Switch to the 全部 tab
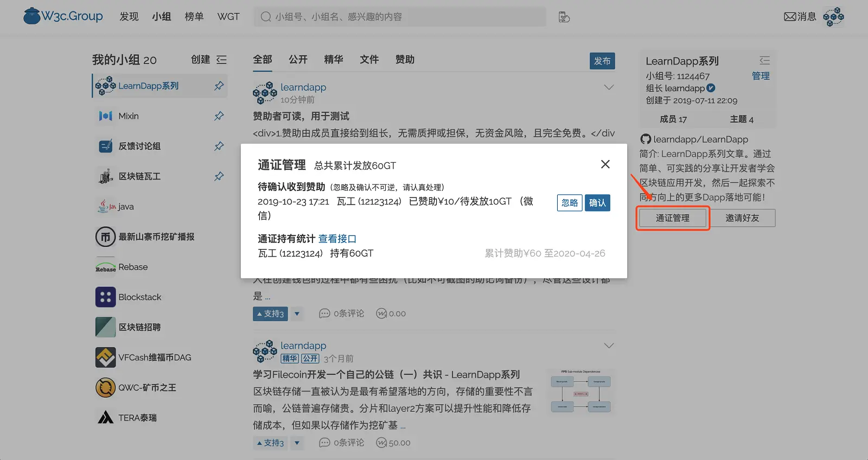Viewport: 868px width, 460px height. pyautogui.click(x=263, y=60)
